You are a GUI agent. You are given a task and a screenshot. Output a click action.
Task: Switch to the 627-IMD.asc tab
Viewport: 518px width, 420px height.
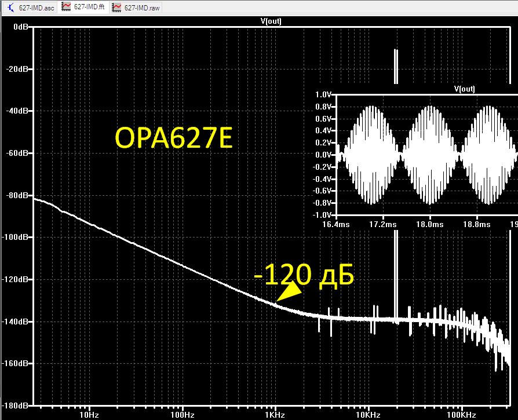click(30, 8)
